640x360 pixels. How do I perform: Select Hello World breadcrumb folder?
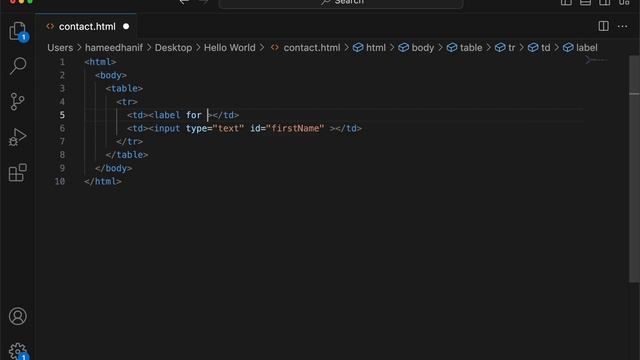click(x=229, y=48)
